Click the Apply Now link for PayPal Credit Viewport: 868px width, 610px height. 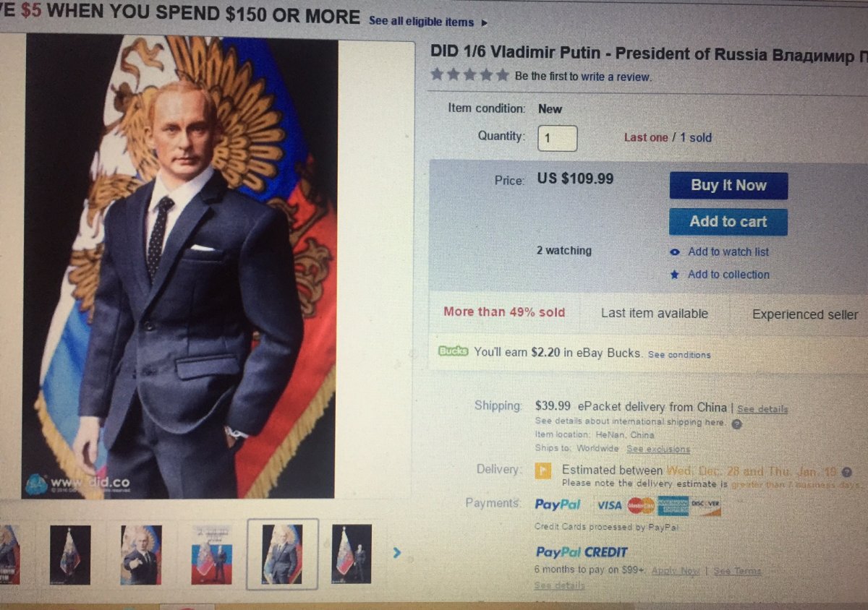[x=675, y=571]
